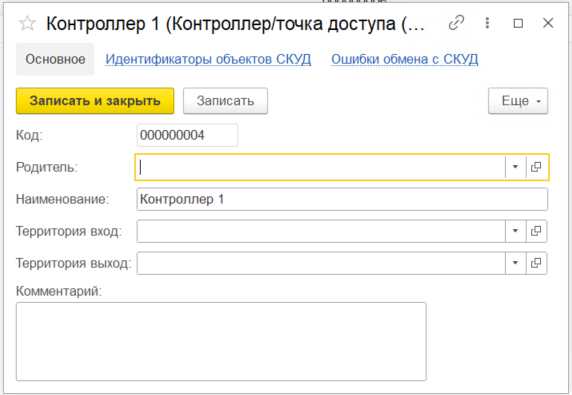572x395 pixels.
Task: Click the Территория вход input field
Action: click(321, 231)
